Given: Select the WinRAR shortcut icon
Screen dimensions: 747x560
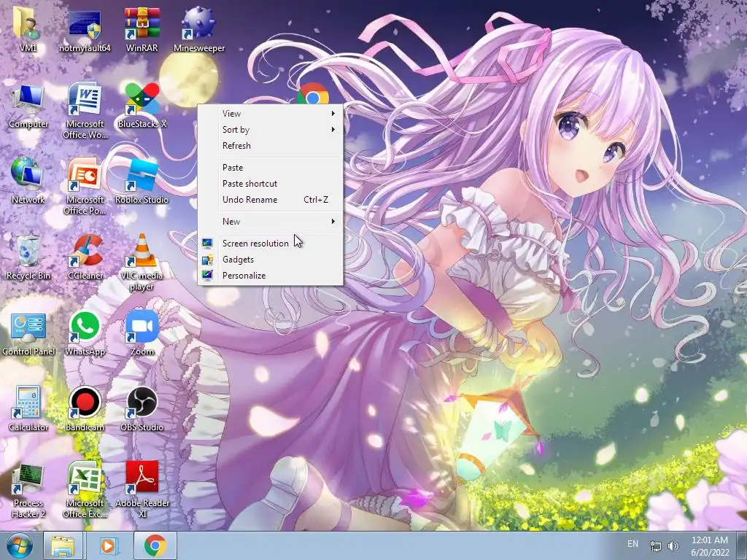Looking at the screenshot, I should [142, 30].
